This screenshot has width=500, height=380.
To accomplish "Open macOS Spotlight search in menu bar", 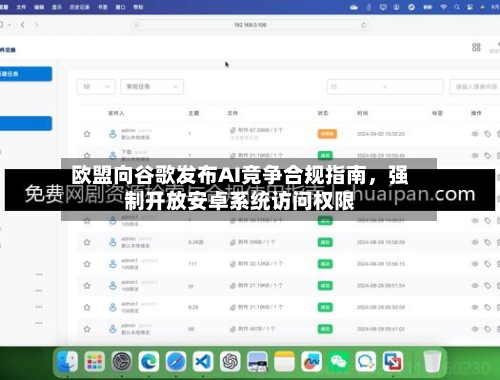I will [457, 7].
